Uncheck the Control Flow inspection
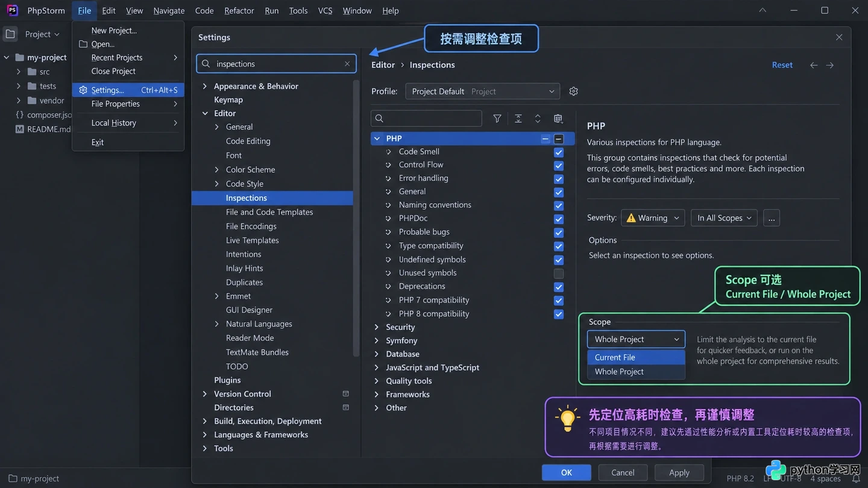This screenshot has width=868, height=488. pos(559,166)
